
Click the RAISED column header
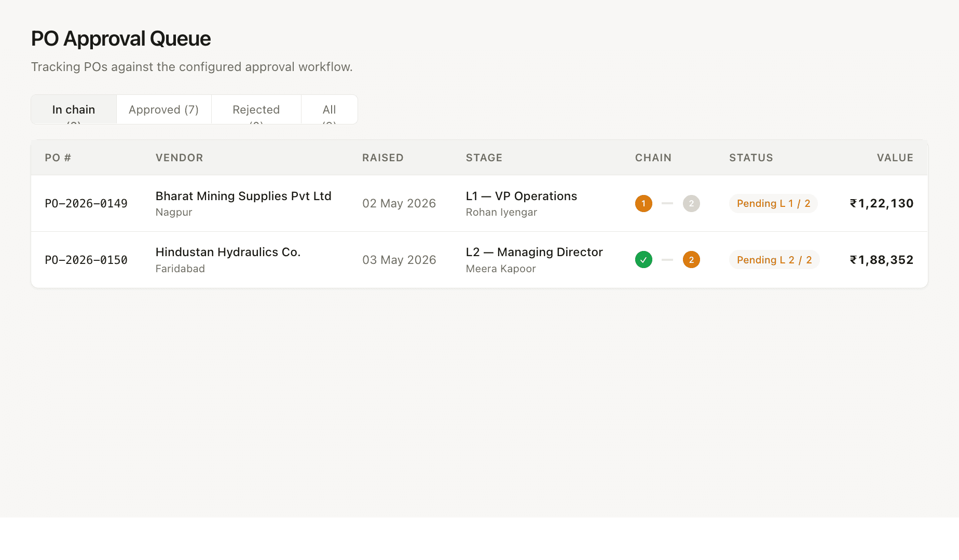coord(383,158)
